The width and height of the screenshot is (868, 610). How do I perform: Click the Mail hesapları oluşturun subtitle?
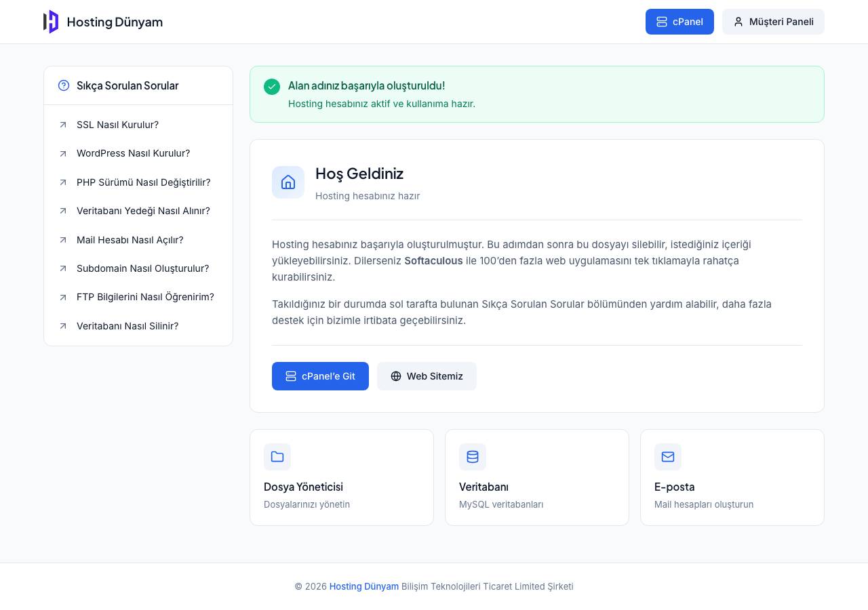click(704, 504)
